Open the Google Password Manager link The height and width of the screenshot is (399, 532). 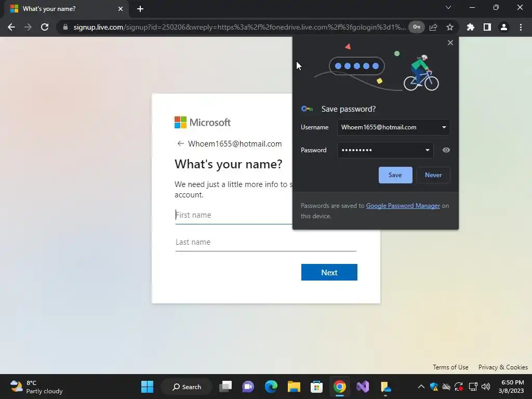click(x=403, y=206)
